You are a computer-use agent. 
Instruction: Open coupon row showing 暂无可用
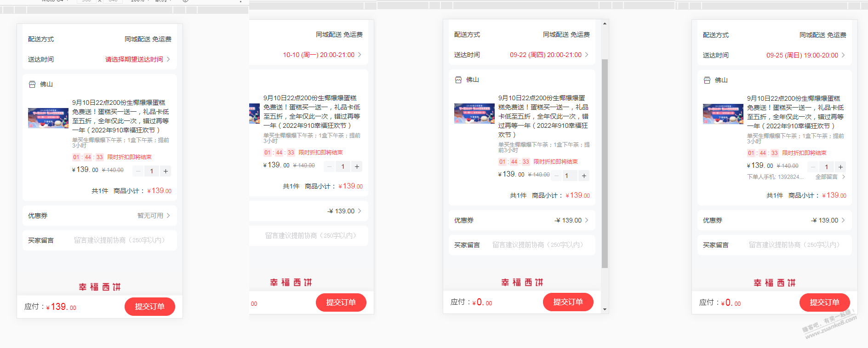[100, 216]
